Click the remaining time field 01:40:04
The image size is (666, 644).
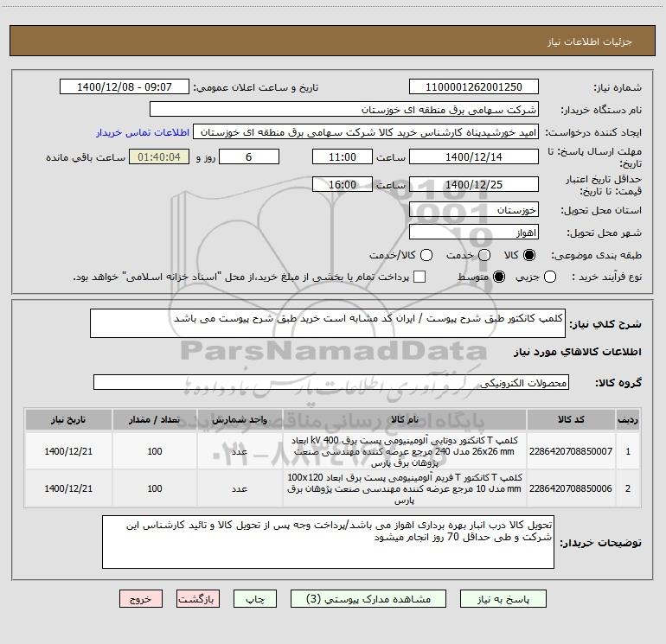159,157
